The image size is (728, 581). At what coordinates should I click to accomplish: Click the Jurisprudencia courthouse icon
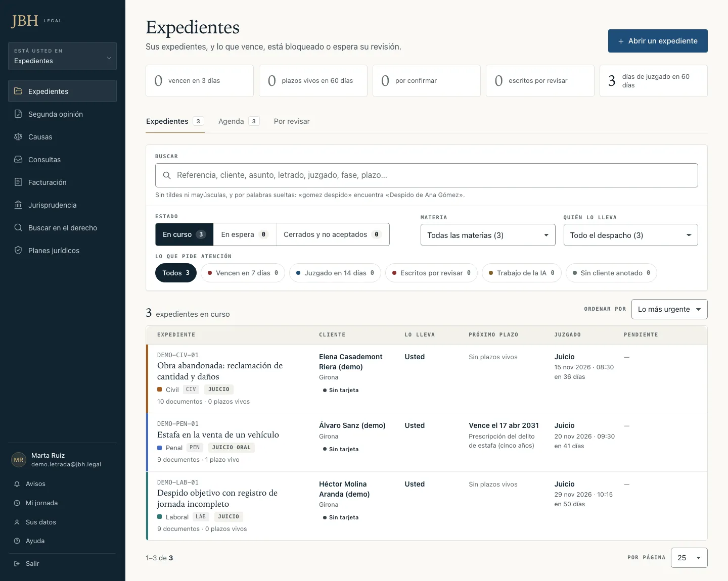tap(18, 205)
